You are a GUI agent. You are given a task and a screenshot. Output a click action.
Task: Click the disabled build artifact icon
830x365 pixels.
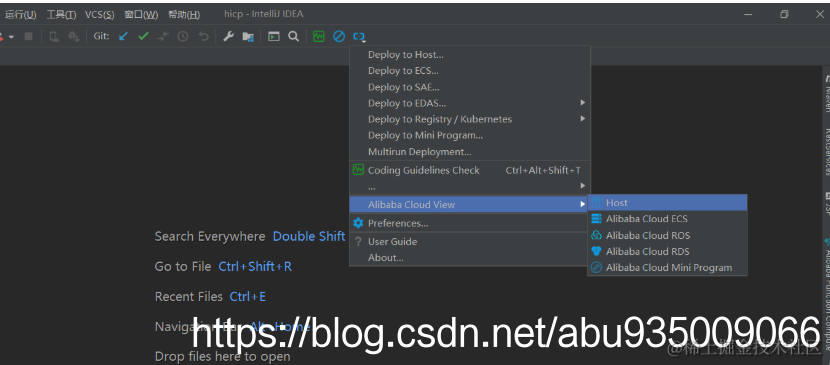click(74, 36)
